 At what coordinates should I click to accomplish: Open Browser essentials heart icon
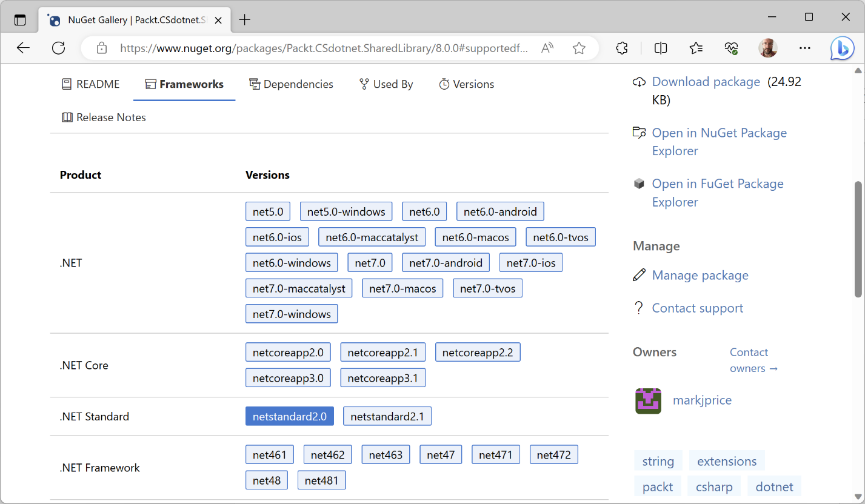[732, 48]
